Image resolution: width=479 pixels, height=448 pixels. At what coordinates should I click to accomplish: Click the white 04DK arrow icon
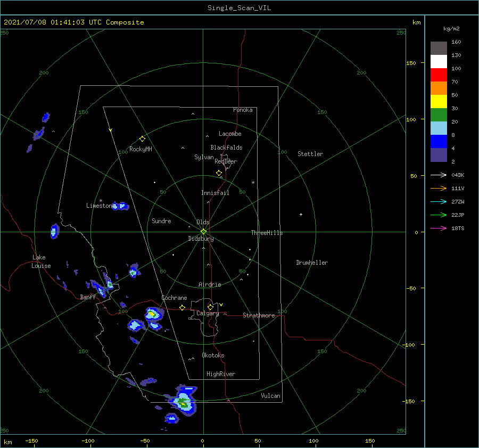click(439, 175)
